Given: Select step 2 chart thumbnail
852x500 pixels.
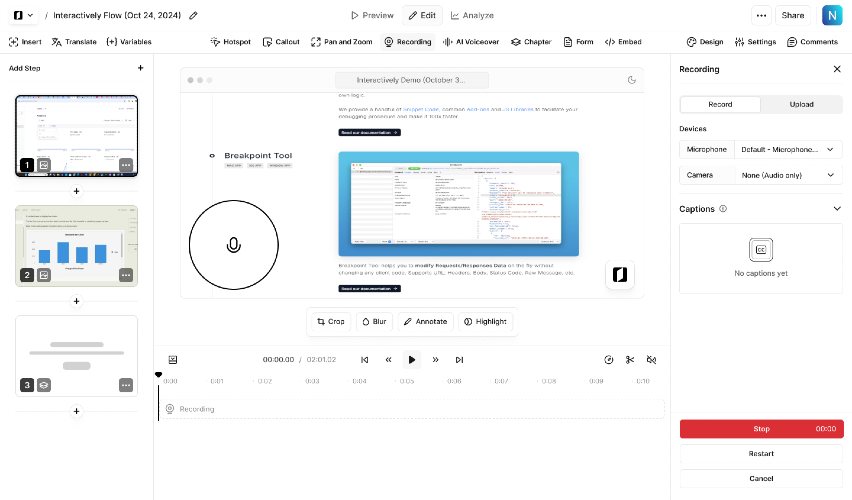Looking at the screenshot, I should tap(77, 246).
